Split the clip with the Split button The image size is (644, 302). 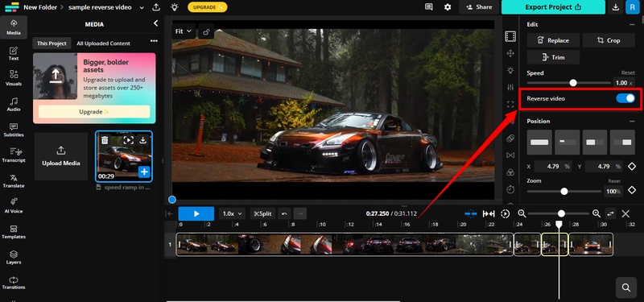262,213
